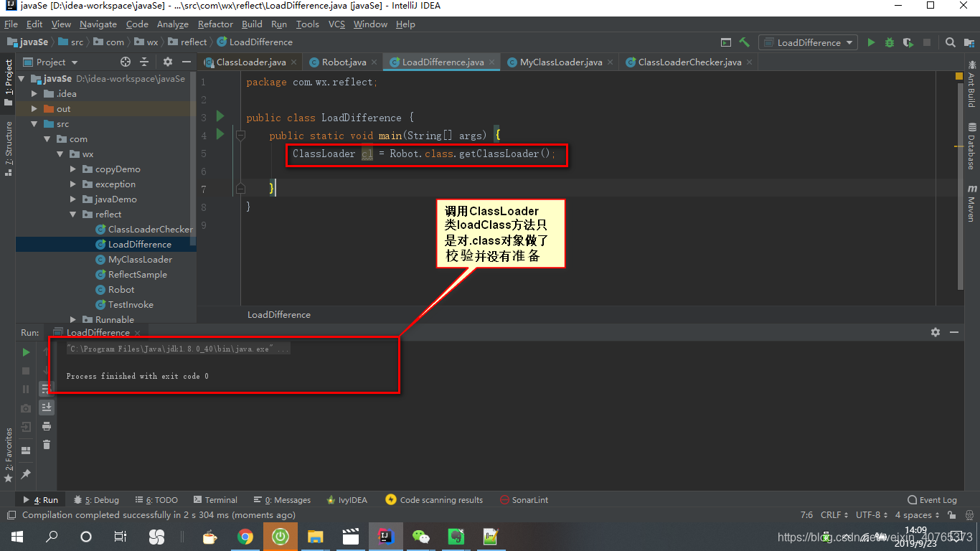Rerun program in Run panel

click(x=26, y=352)
